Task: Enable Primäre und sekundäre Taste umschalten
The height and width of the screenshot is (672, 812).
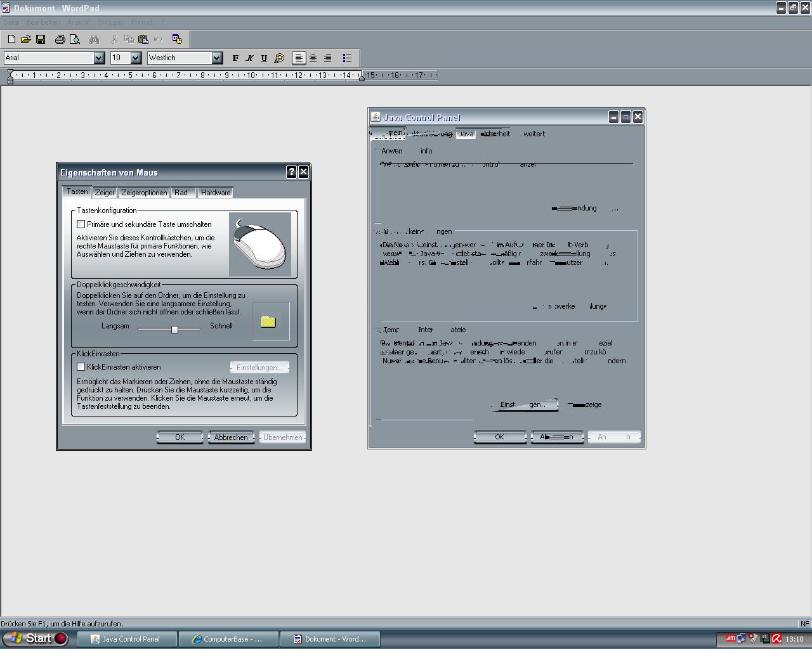Action: (81, 224)
